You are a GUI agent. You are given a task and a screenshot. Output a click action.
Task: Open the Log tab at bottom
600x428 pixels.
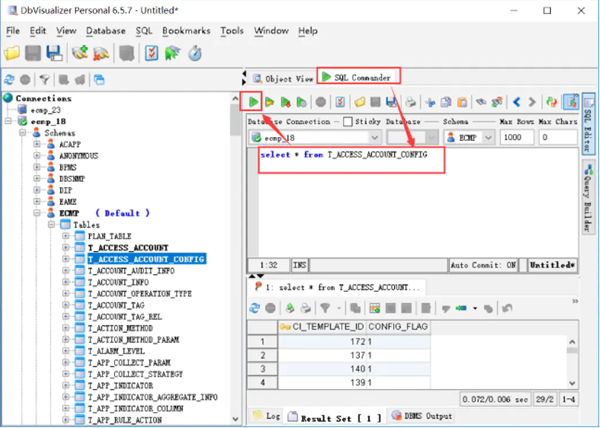coord(266,415)
